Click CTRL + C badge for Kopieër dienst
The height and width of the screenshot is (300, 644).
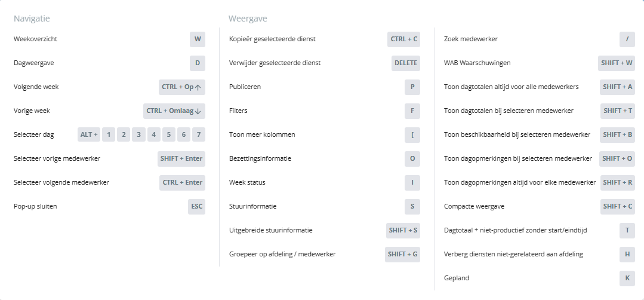404,39
